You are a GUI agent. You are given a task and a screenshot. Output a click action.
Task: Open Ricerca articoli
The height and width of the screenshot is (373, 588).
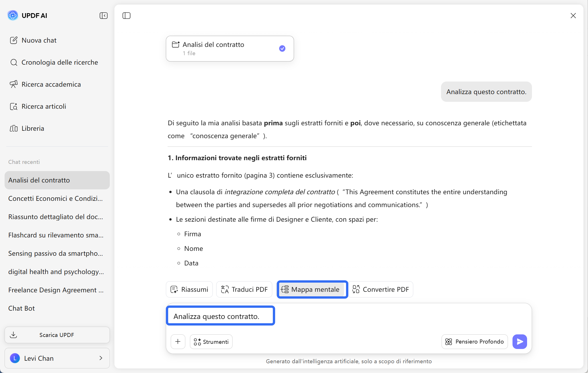(x=43, y=106)
